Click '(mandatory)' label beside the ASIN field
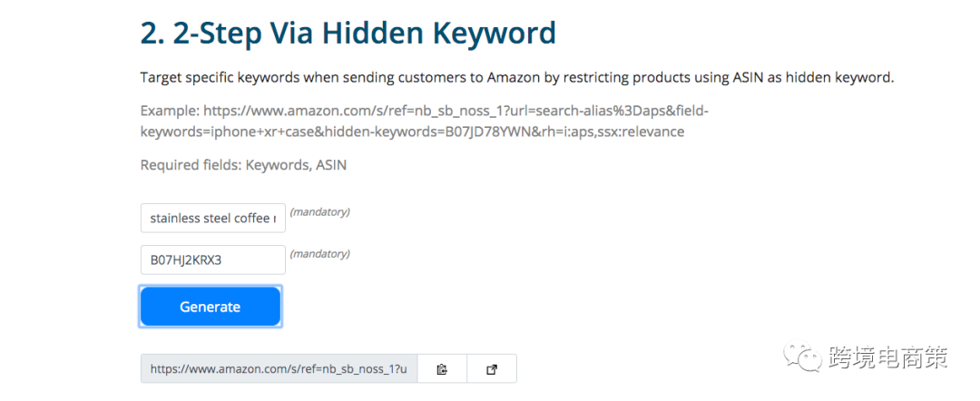The width and height of the screenshot is (980, 401). tap(319, 254)
